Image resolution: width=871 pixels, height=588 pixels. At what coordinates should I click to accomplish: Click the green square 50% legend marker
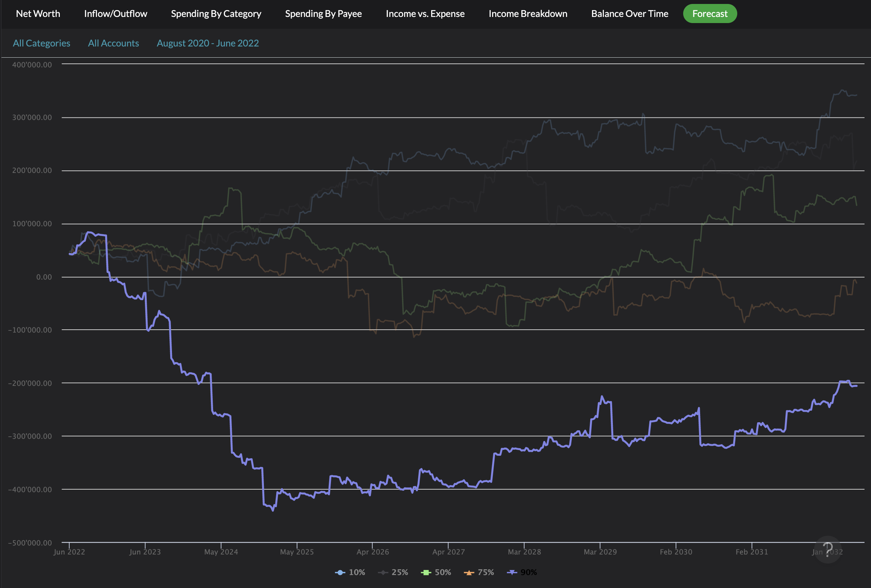[x=426, y=572]
